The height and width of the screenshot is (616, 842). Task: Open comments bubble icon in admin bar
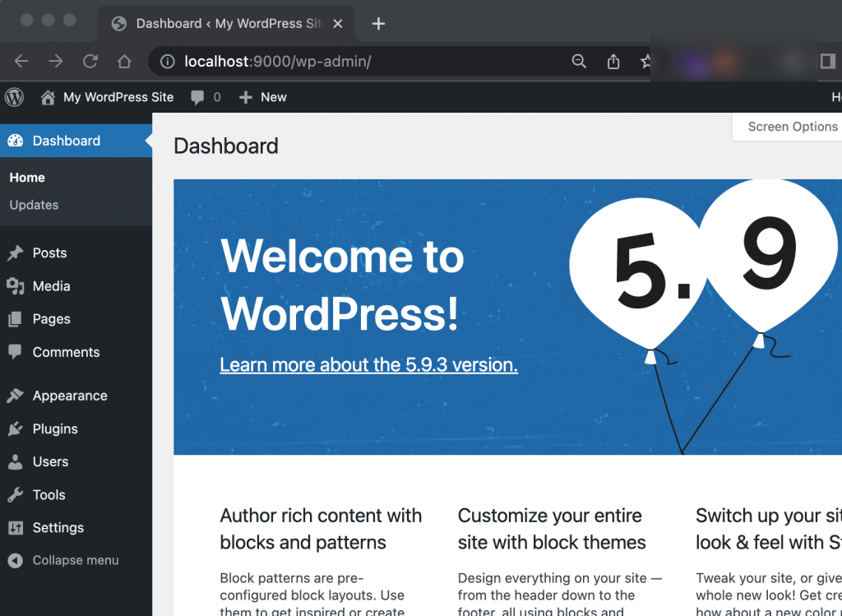[x=197, y=97]
